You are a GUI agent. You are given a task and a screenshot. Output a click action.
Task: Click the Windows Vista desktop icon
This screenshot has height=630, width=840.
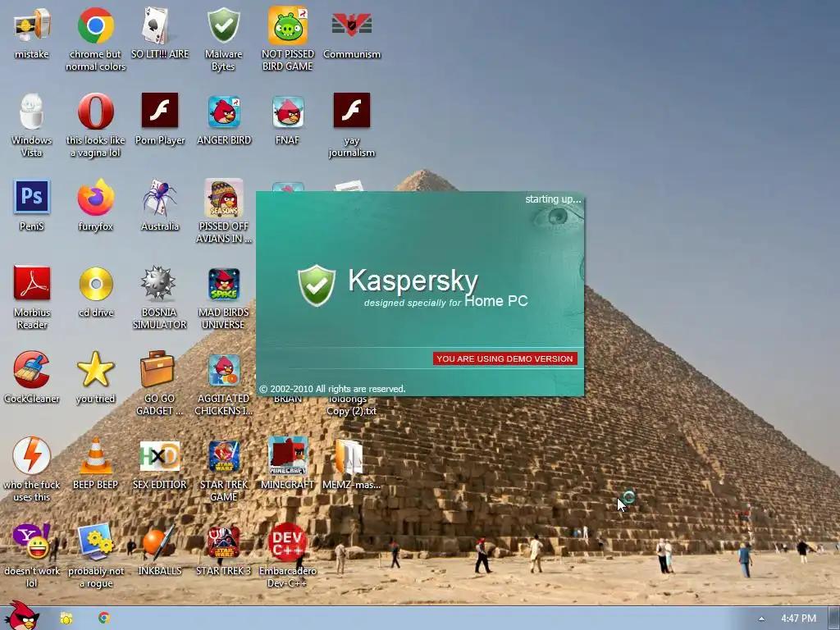pos(32,112)
